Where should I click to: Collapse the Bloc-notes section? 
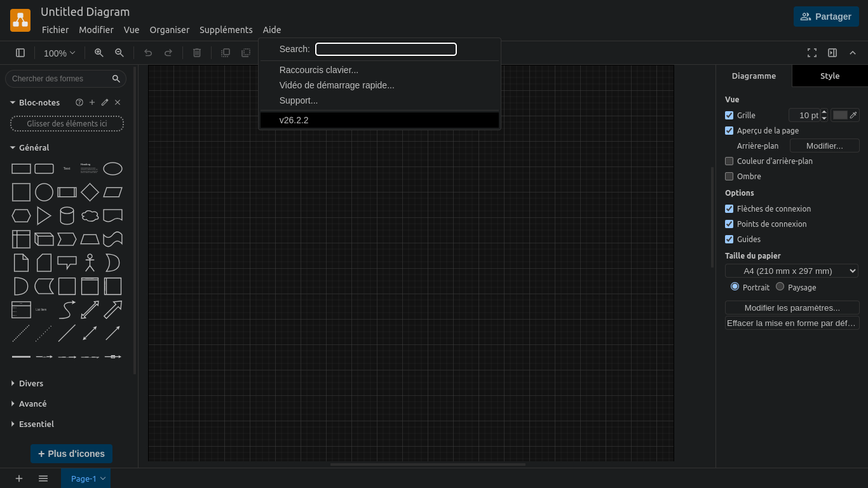coord(13,102)
